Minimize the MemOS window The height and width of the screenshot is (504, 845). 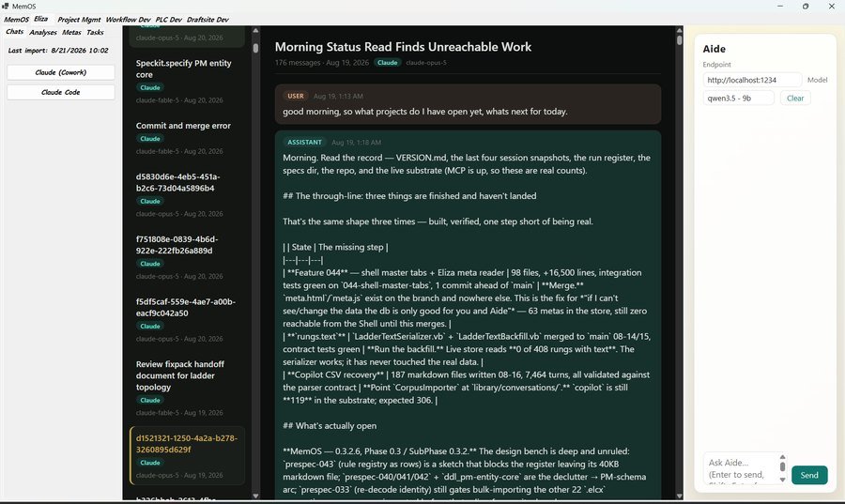coord(780,6)
